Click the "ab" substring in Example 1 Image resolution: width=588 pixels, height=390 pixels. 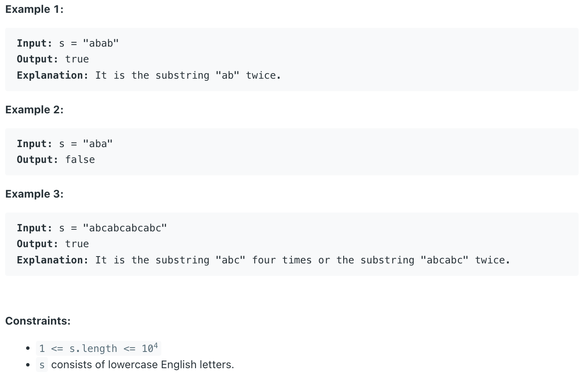pos(228,75)
